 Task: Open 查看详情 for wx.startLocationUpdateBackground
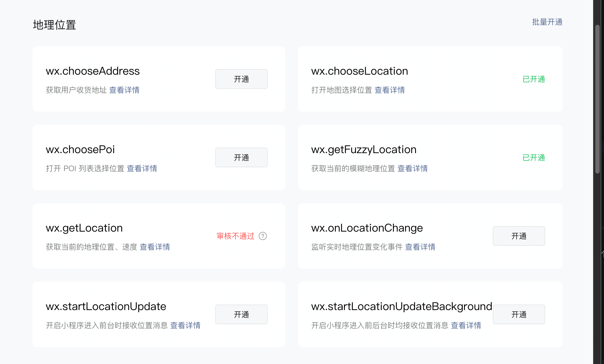pyautogui.click(x=466, y=325)
